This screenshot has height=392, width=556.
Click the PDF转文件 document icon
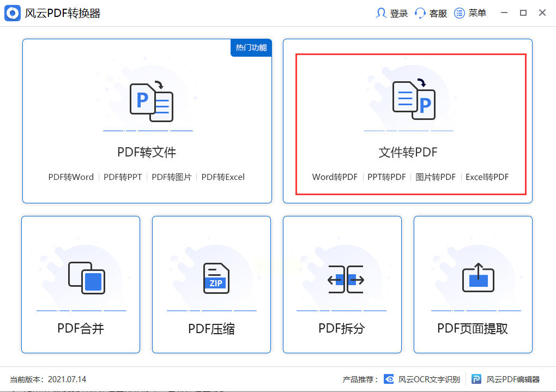coord(152,102)
